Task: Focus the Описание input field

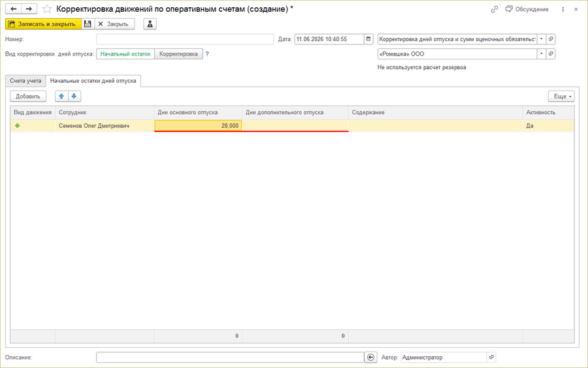Action: tap(230, 358)
